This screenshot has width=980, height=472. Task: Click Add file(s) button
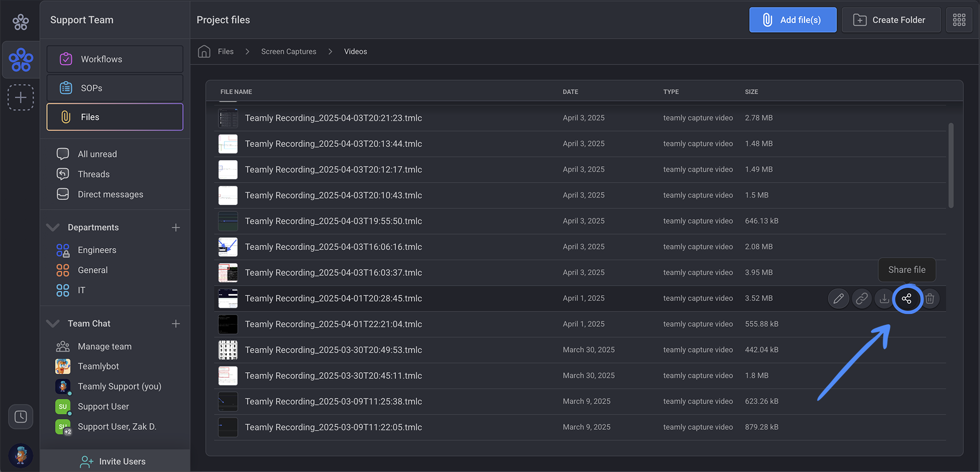pyautogui.click(x=793, y=20)
